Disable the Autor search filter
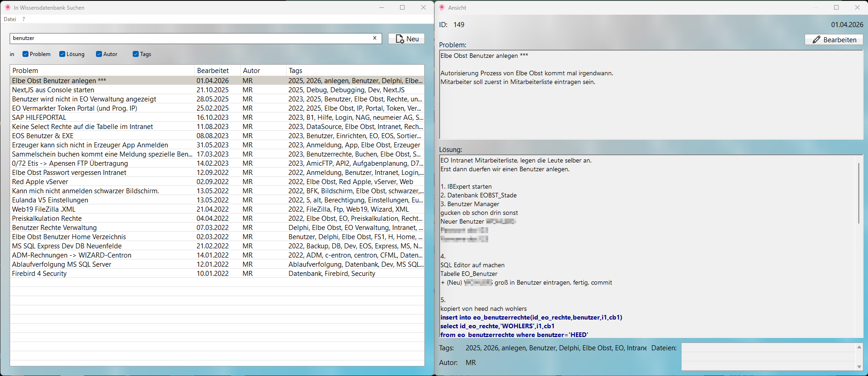 pos(99,54)
